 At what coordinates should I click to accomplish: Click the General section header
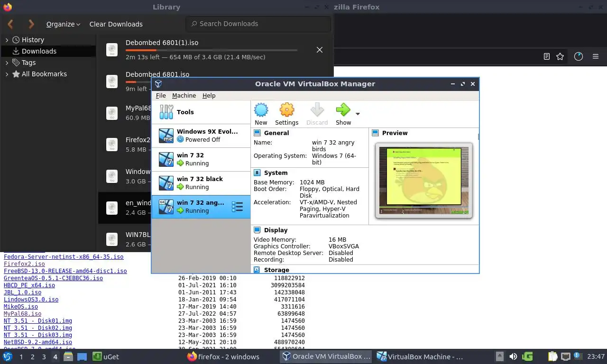click(276, 133)
